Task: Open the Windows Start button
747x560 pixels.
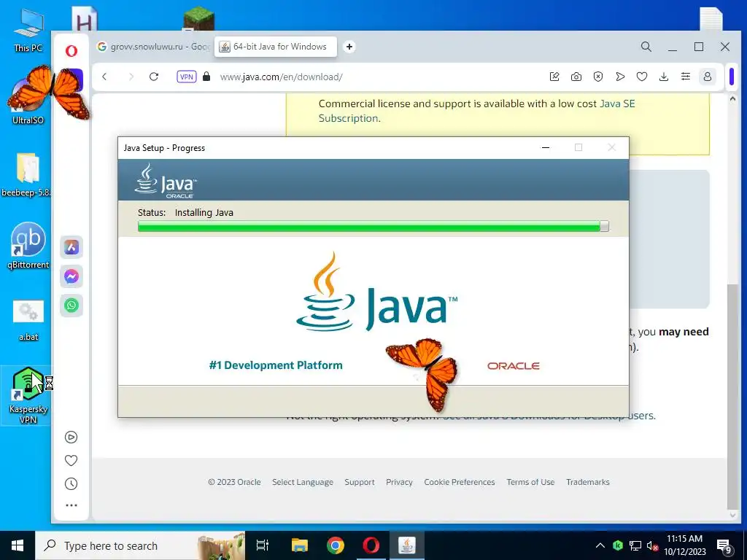Action: tap(18, 545)
